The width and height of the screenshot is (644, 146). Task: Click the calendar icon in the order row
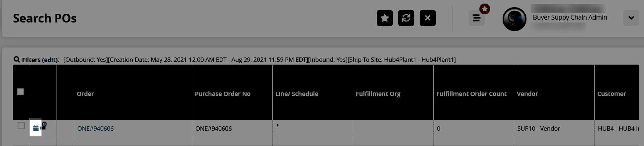point(36,128)
